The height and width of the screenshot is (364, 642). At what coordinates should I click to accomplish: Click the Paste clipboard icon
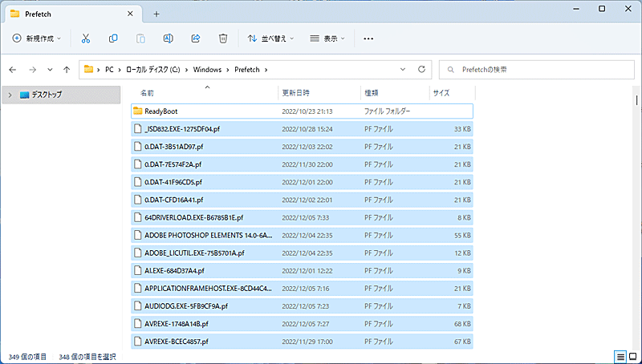point(140,38)
